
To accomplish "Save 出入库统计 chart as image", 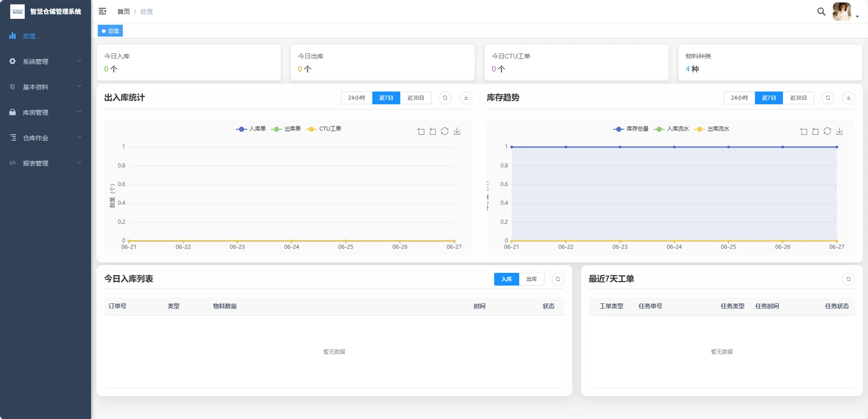I will 457,131.
